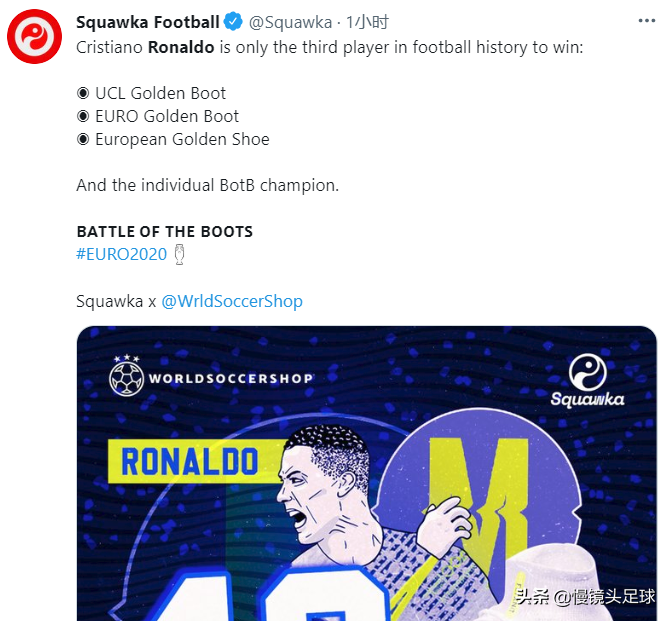The image size is (672, 621).
Task: Visit the @WrldSoccerShop mention
Action: point(232,301)
